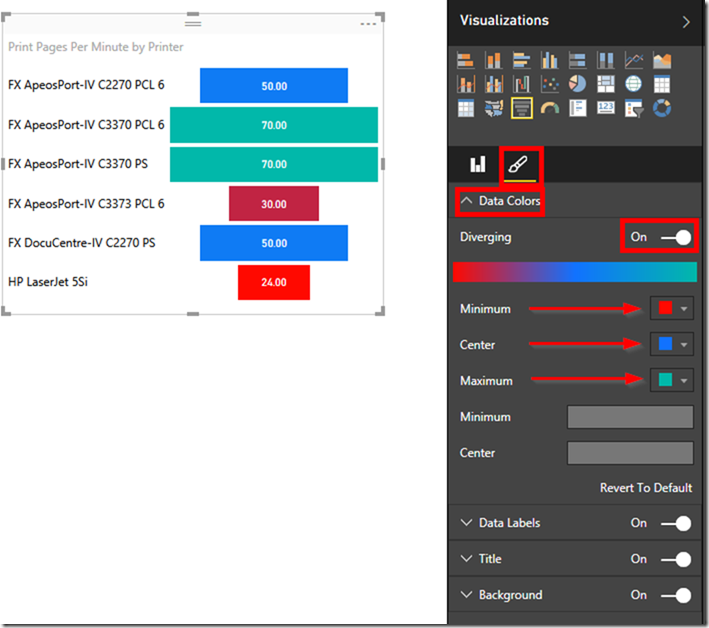The height and width of the screenshot is (628, 709).
Task: Select the treemap visualization
Action: [605, 84]
